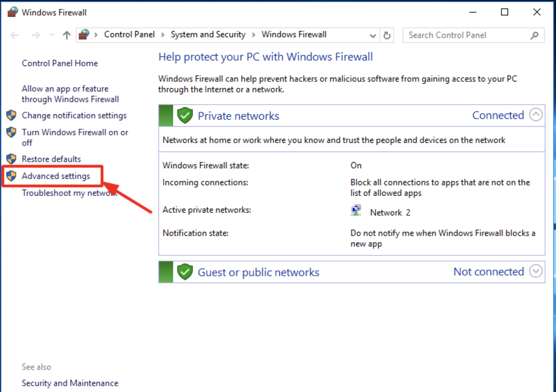Open Advanced settings
This screenshot has height=392, width=556.
tap(56, 176)
